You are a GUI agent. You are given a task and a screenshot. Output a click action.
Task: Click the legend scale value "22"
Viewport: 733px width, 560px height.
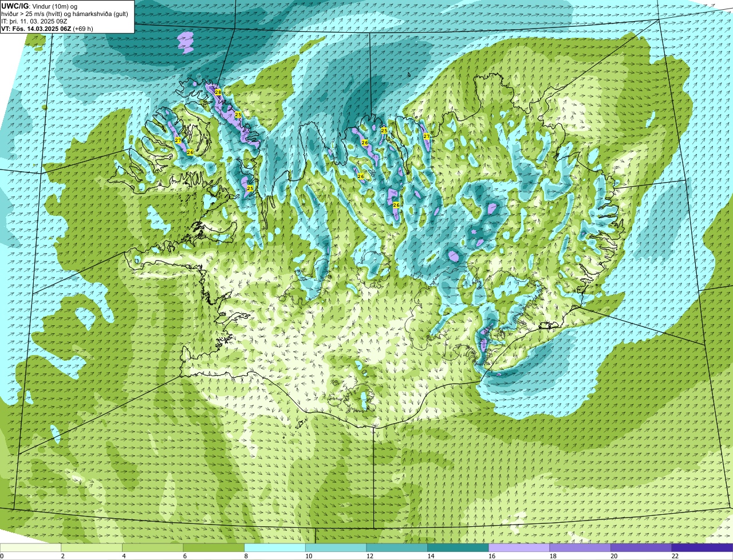tap(675, 556)
